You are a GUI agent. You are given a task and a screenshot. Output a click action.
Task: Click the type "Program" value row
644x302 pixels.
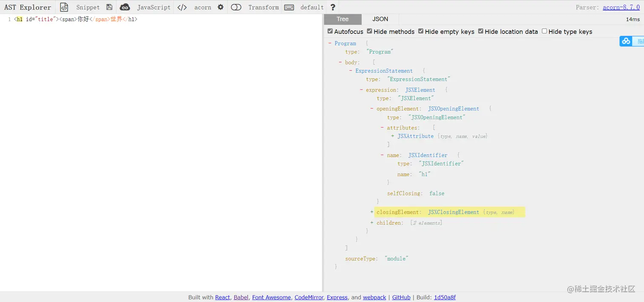(x=369, y=52)
